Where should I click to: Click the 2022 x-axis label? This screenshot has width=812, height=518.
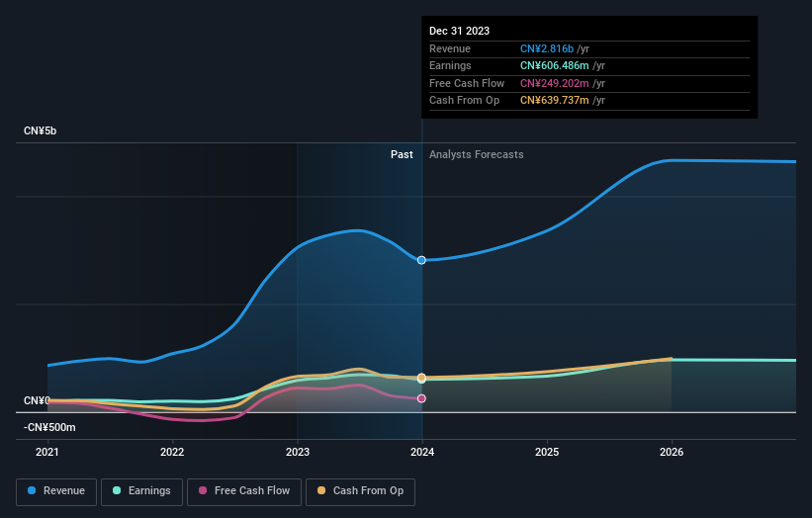[x=172, y=453]
